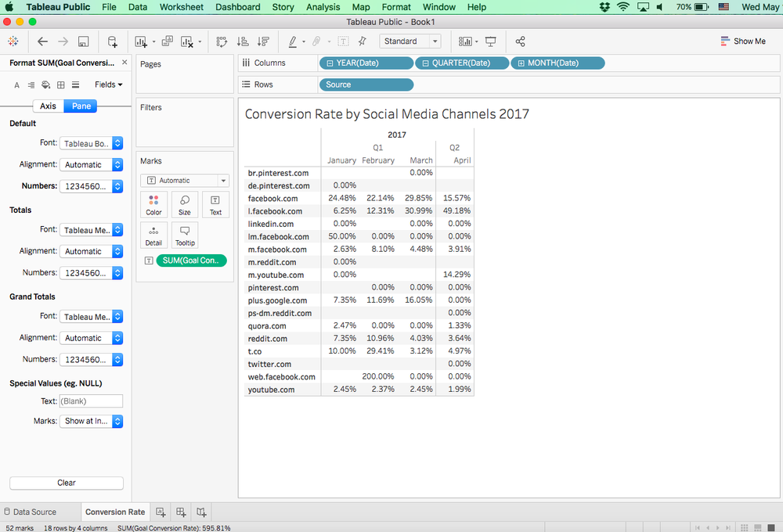
Task: Click the Presentation mode icon
Action: tap(491, 41)
